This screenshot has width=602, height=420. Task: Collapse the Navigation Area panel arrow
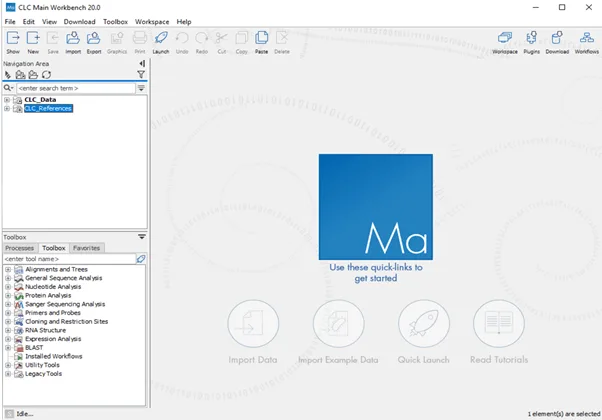(x=142, y=64)
